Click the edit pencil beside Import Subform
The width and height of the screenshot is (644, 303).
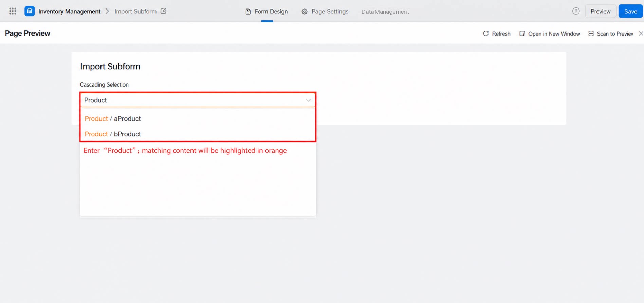coord(163,11)
